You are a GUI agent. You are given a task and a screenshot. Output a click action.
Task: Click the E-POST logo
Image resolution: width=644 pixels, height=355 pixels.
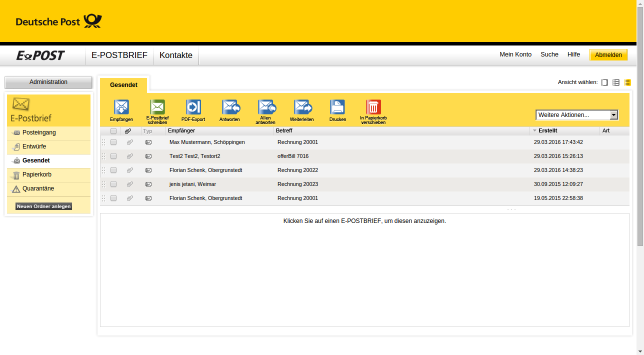click(x=40, y=55)
